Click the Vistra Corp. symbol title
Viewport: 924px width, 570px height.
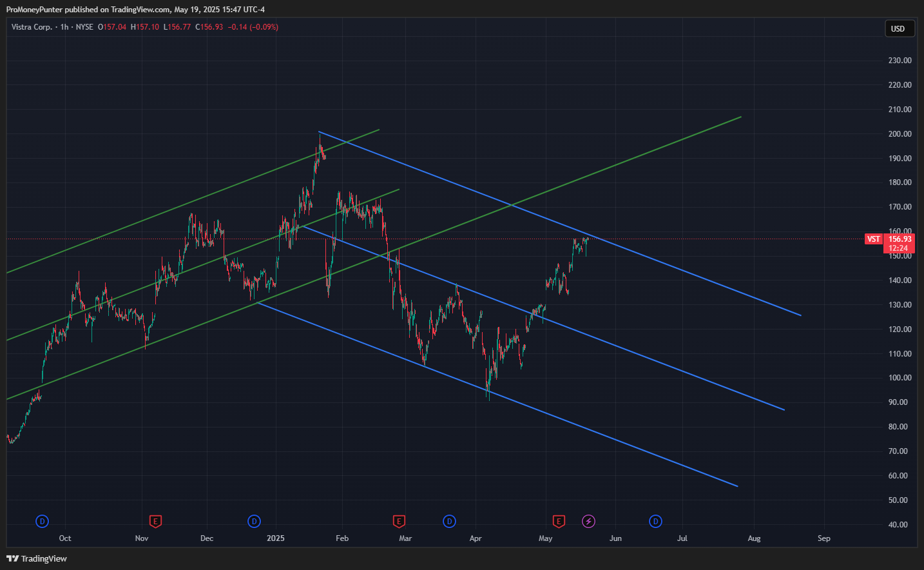point(32,27)
